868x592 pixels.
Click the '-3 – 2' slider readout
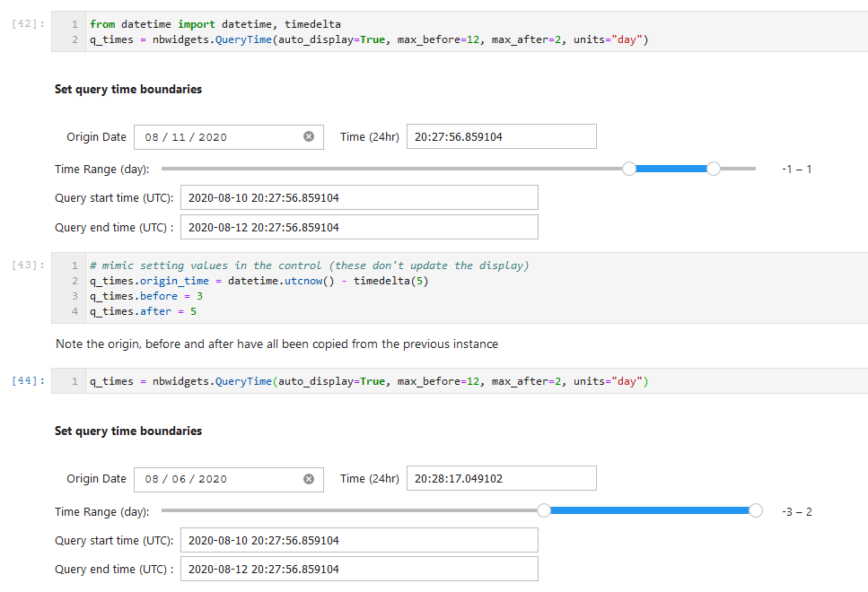click(796, 512)
